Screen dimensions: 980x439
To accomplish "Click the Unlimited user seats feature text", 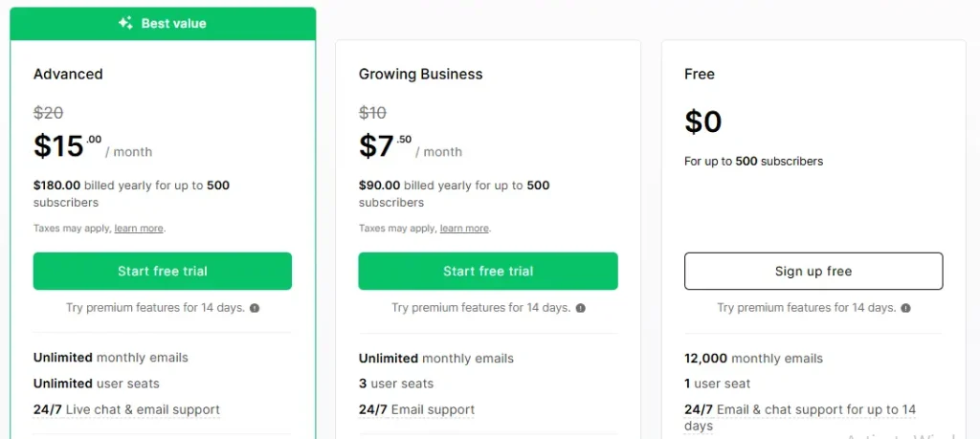I will (97, 384).
